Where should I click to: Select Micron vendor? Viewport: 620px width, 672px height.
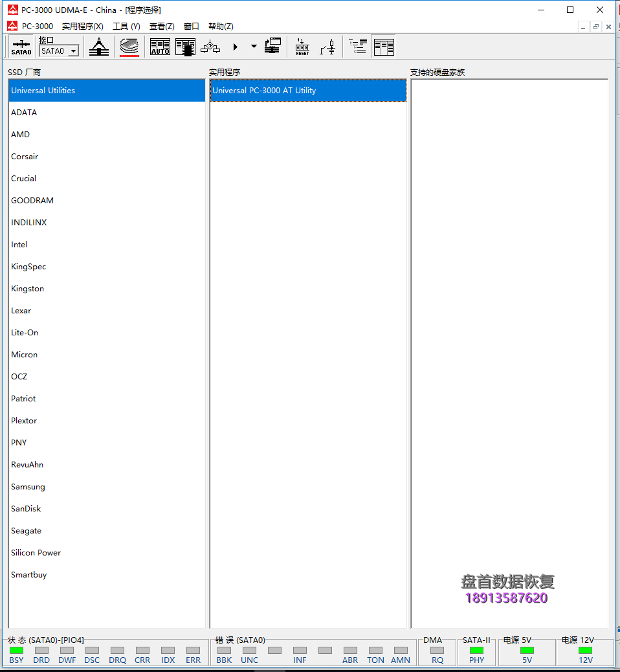(x=107, y=354)
